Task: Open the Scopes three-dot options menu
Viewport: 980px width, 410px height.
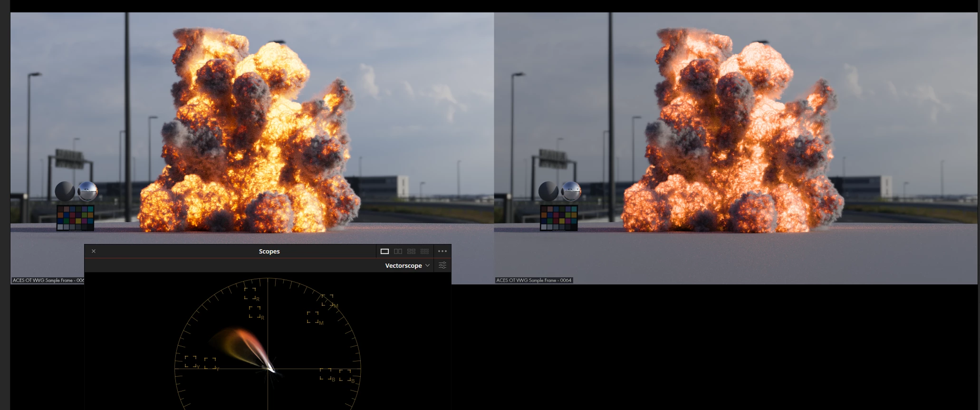Action: tap(442, 251)
